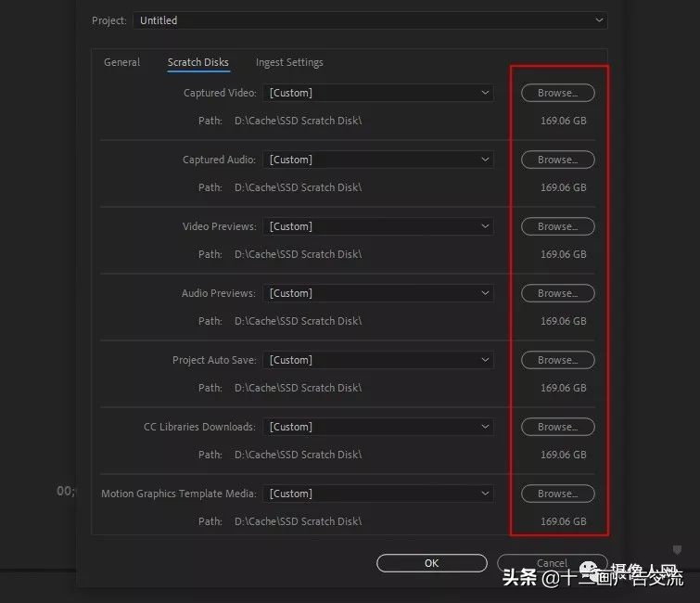Click the 169.06 GB value under Captured Audio
The height and width of the screenshot is (603, 700).
(564, 187)
